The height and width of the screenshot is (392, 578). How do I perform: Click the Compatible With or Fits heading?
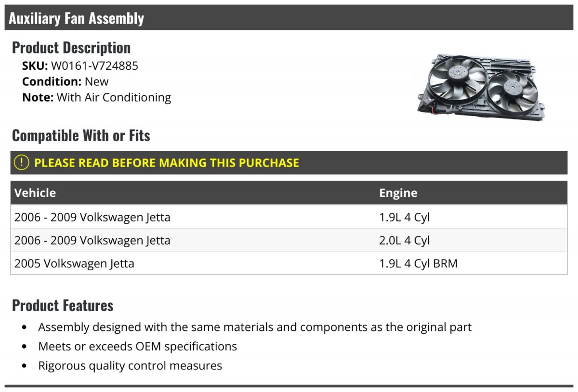pyautogui.click(x=81, y=135)
